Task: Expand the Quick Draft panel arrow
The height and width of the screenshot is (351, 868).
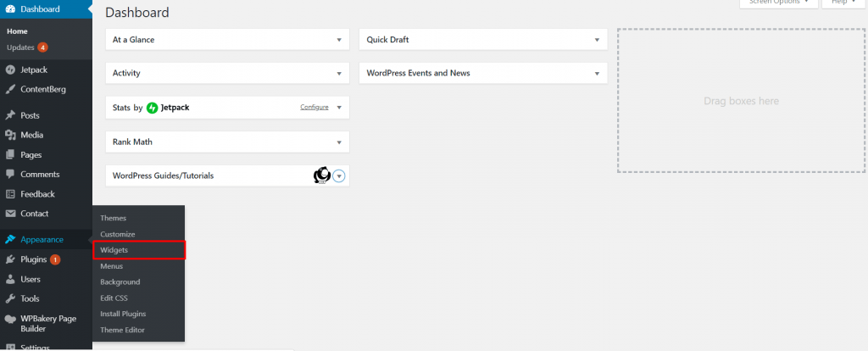Action: coord(598,41)
